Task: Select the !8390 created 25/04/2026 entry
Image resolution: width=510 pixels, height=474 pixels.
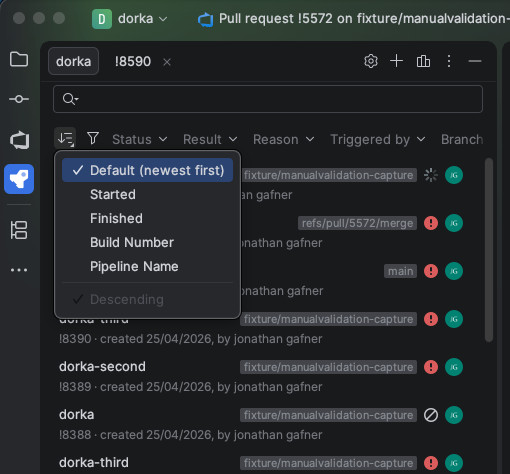Action: pyautogui.click(x=190, y=339)
